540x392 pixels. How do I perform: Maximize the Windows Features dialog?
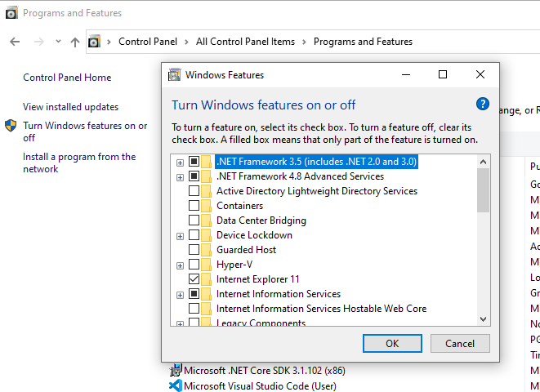tap(443, 74)
